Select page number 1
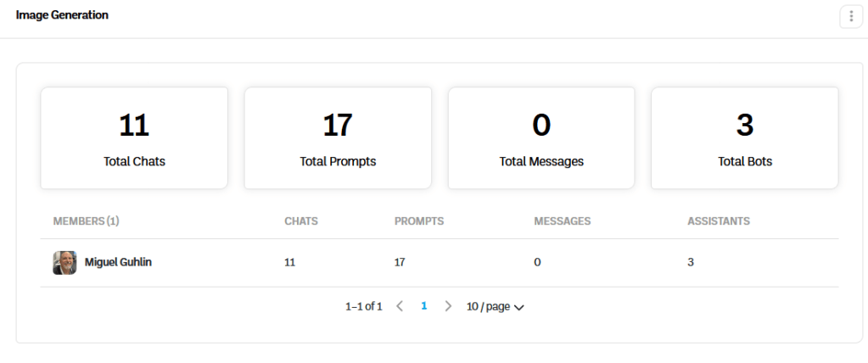This screenshot has width=868, height=363. point(424,306)
